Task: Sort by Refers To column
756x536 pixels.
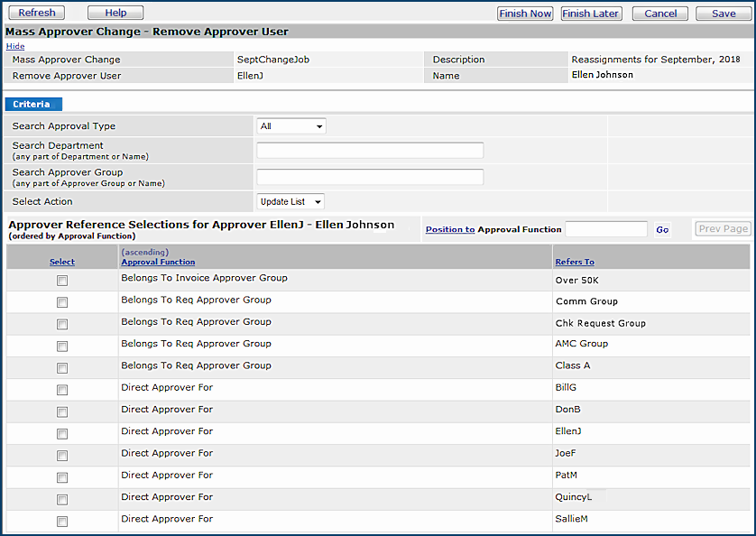Action: (575, 262)
